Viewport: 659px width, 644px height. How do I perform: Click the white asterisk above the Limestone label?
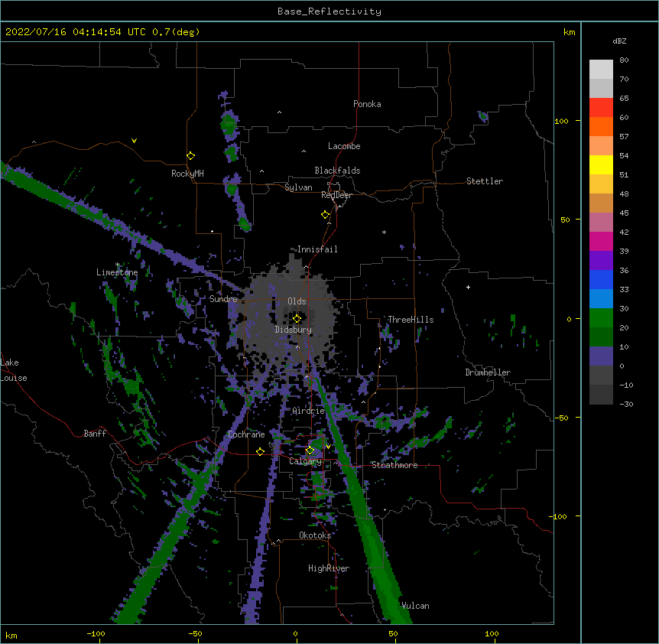pos(117,265)
